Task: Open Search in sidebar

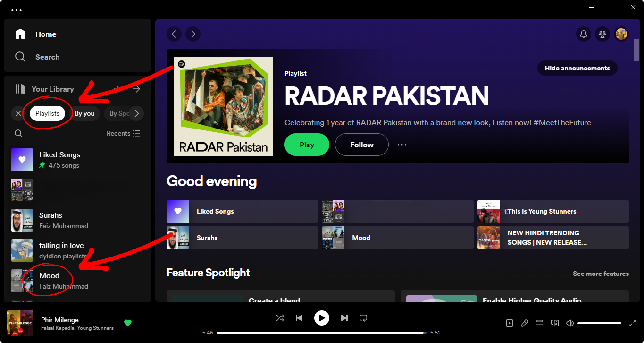Action: point(37,57)
